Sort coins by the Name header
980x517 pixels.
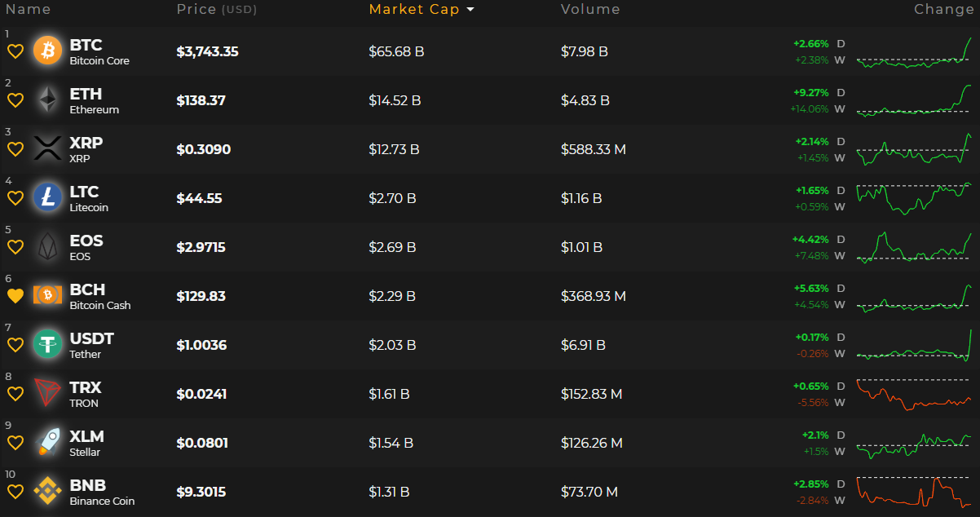[28, 10]
